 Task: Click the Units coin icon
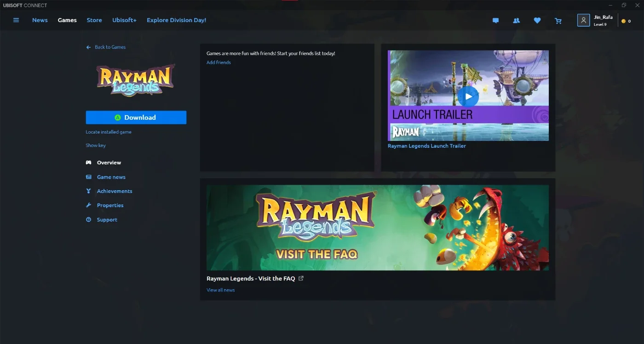(x=624, y=21)
